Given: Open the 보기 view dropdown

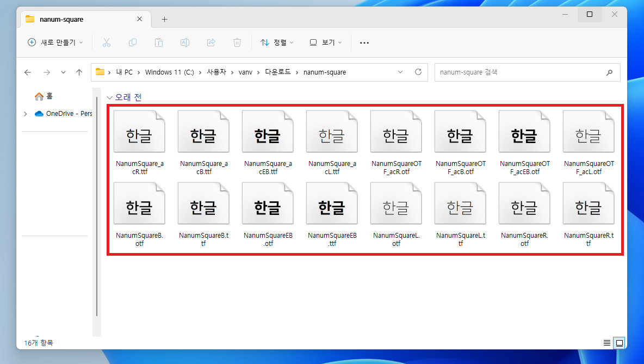Looking at the screenshot, I should 325,42.
